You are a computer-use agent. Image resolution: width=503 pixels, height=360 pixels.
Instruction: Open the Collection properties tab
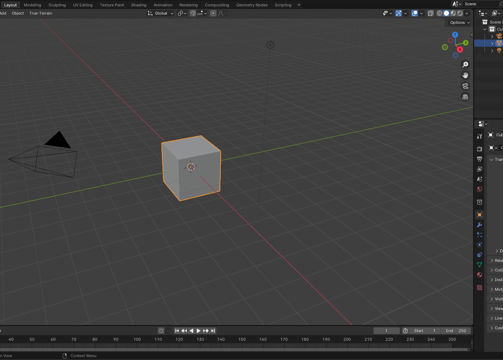click(x=479, y=202)
